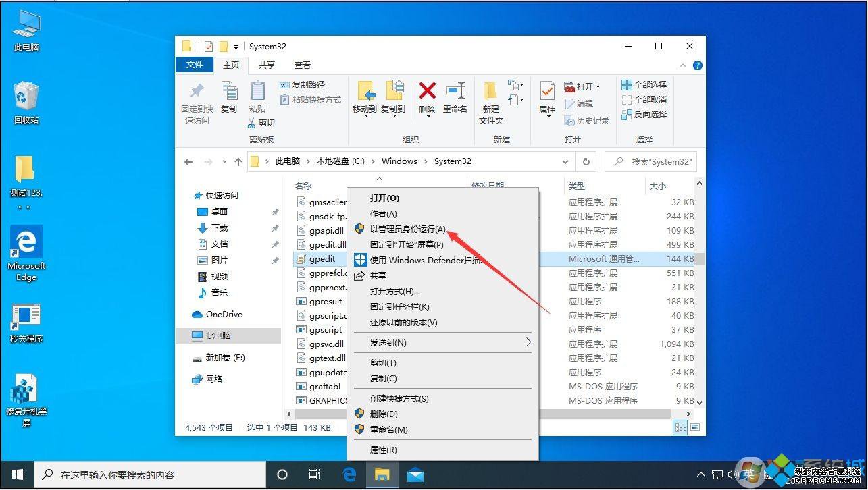The height and width of the screenshot is (490, 868).
Task: Click the Rename icon in the ribbon
Action: pos(455,91)
